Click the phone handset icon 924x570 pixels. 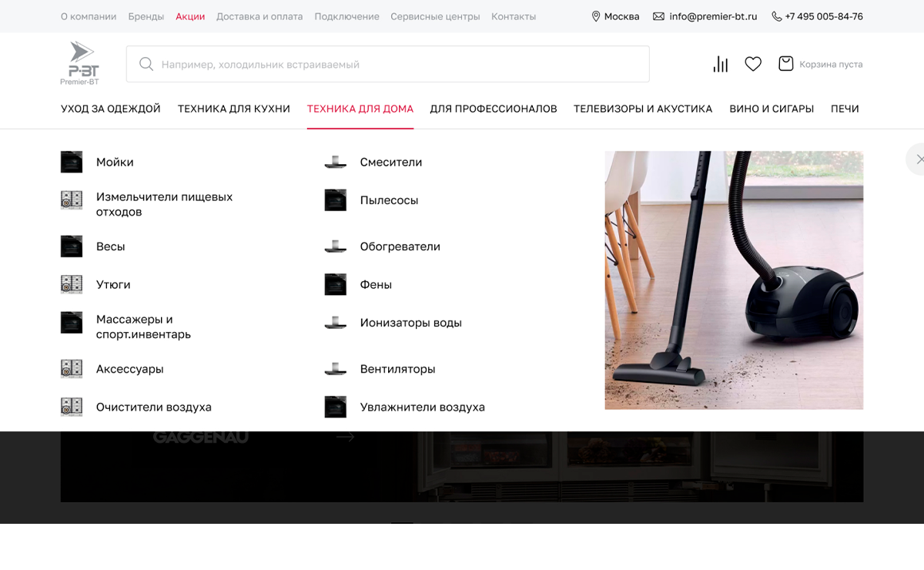click(x=776, y=16)
